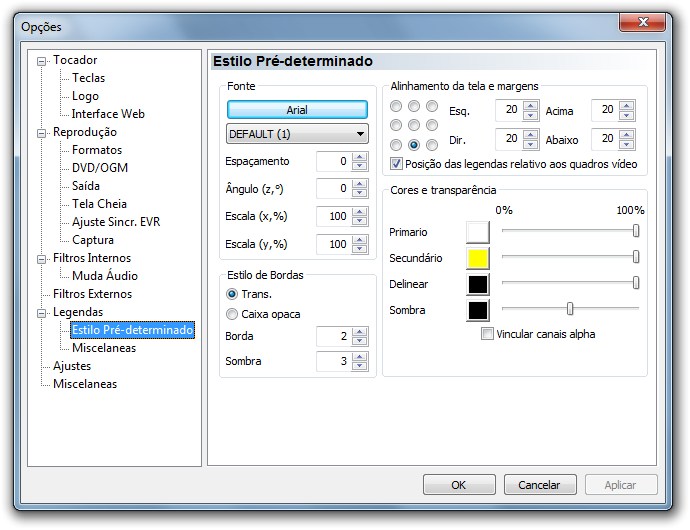The height and width of the screenshot is (530, 690).
Task: Select Tela Cheia in the tree
Action: tap(99, 204)
